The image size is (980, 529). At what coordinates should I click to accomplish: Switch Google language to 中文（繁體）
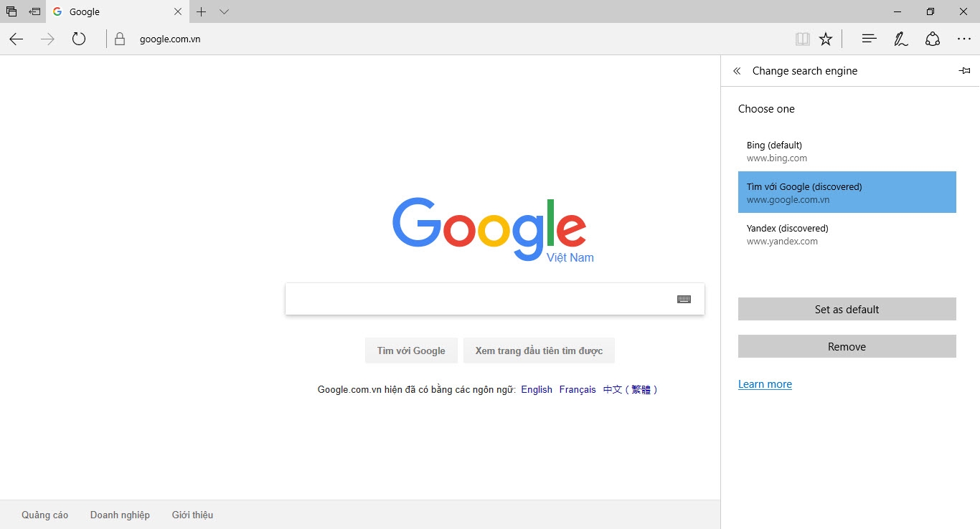click(630, 390)
